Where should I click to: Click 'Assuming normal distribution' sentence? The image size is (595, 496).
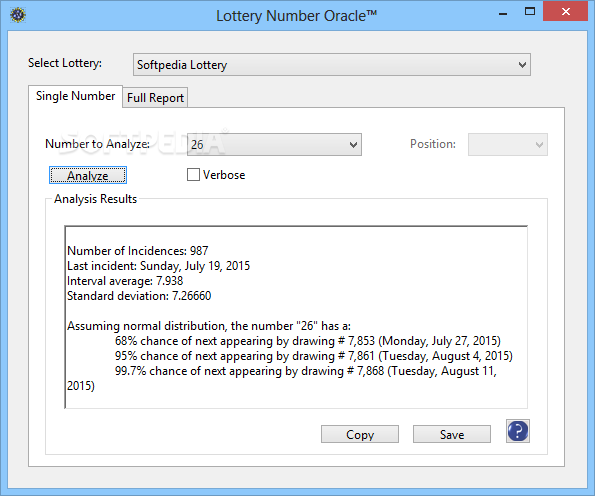tap(209, 326)
